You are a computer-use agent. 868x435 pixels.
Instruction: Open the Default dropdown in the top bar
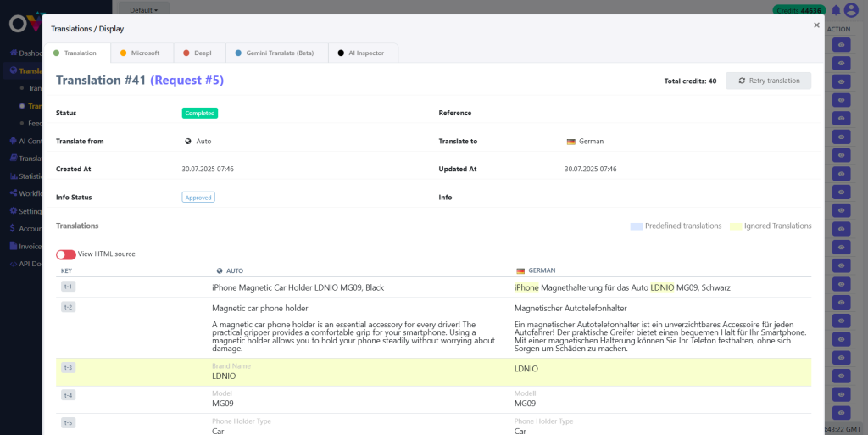[144, 10]
